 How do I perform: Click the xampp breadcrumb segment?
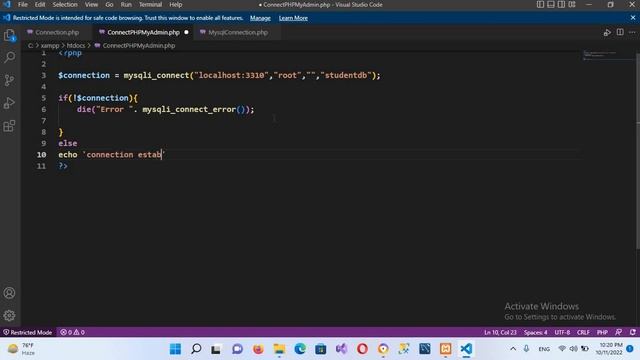click(50, 46)
